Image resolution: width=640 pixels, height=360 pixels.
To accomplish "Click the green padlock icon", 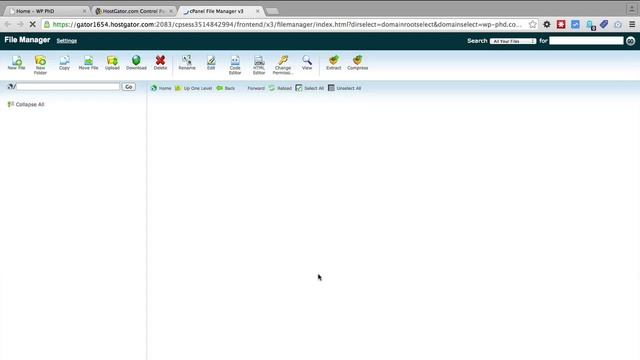I will point(47,24).
